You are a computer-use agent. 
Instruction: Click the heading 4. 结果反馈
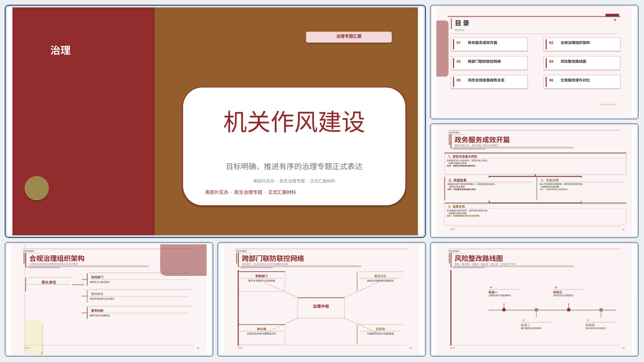click(x=457, y=206)
